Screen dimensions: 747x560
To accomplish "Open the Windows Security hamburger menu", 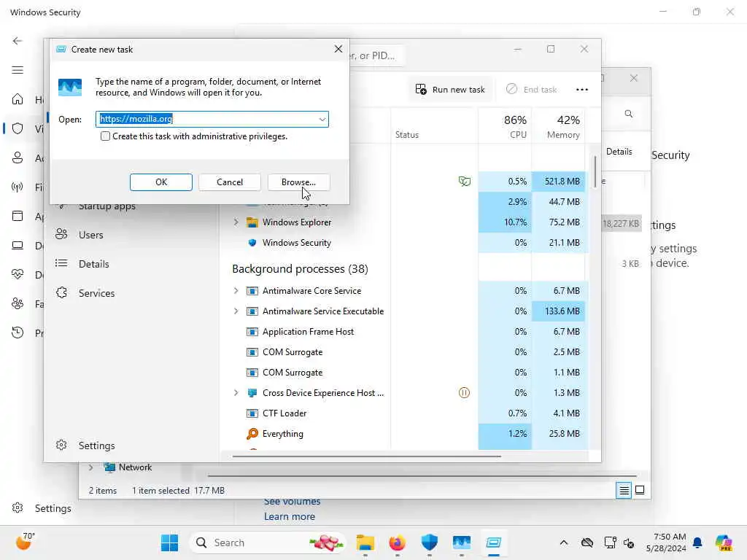I will pyautogui.click(x=18, y=70).
